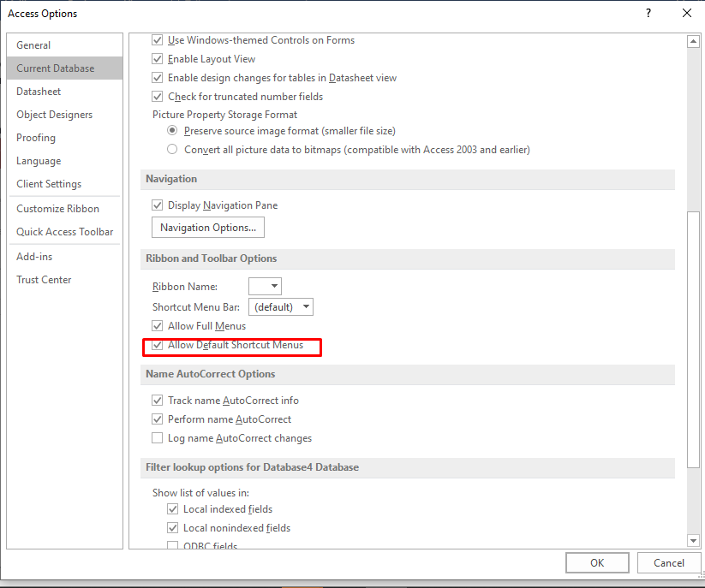
Task: Open the Proofing category
Action: click(65, 138)
